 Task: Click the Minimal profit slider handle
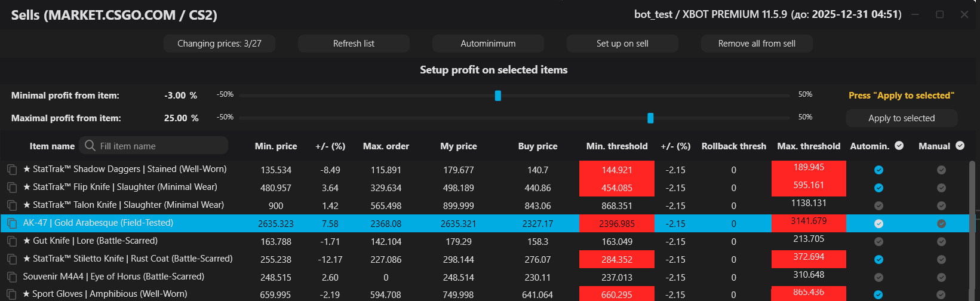pyautogui.click(x=497, y=96)
